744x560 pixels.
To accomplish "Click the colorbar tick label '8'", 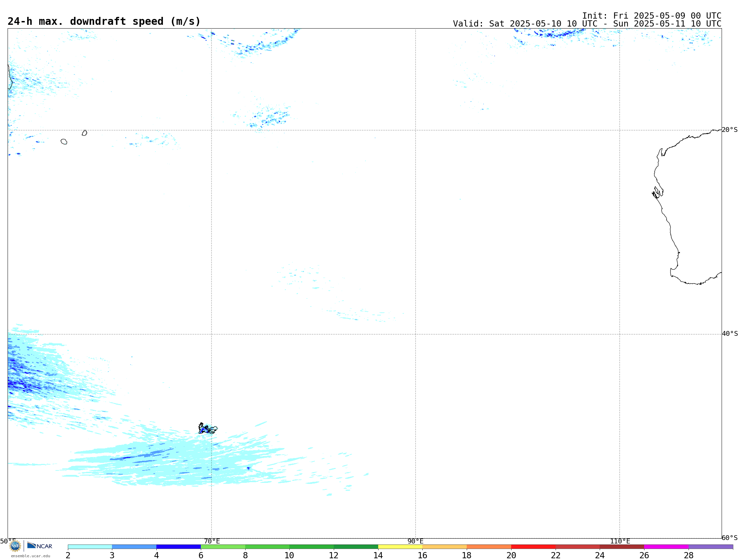I will click(x=245, y=555).
